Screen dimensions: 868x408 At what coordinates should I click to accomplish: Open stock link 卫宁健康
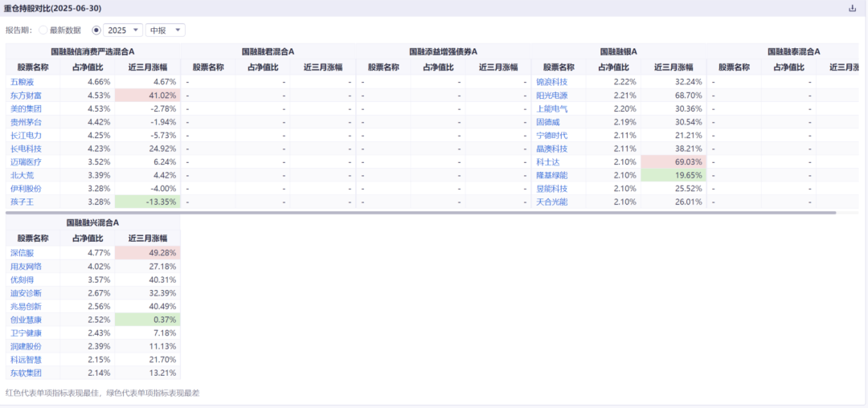(26, 333)
